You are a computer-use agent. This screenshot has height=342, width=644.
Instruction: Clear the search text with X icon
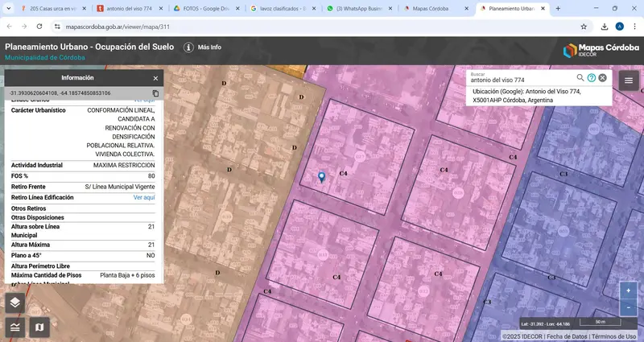602,78
